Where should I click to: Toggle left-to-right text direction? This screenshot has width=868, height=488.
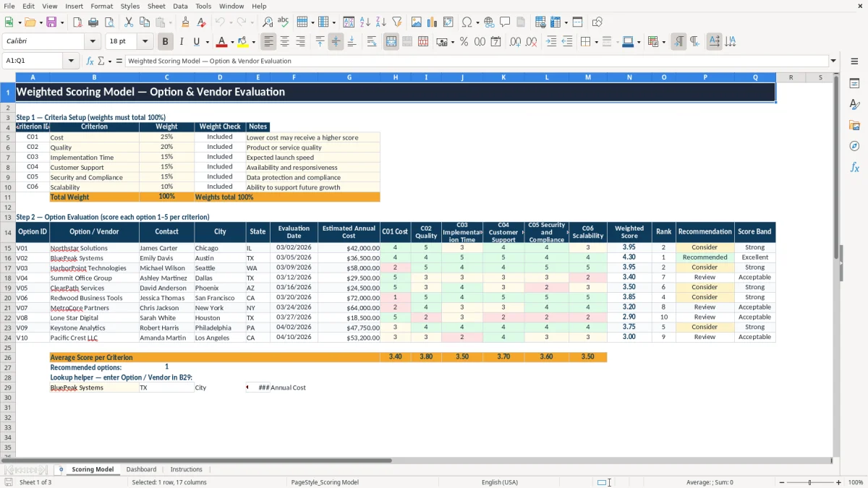click(x=678, y=42)
